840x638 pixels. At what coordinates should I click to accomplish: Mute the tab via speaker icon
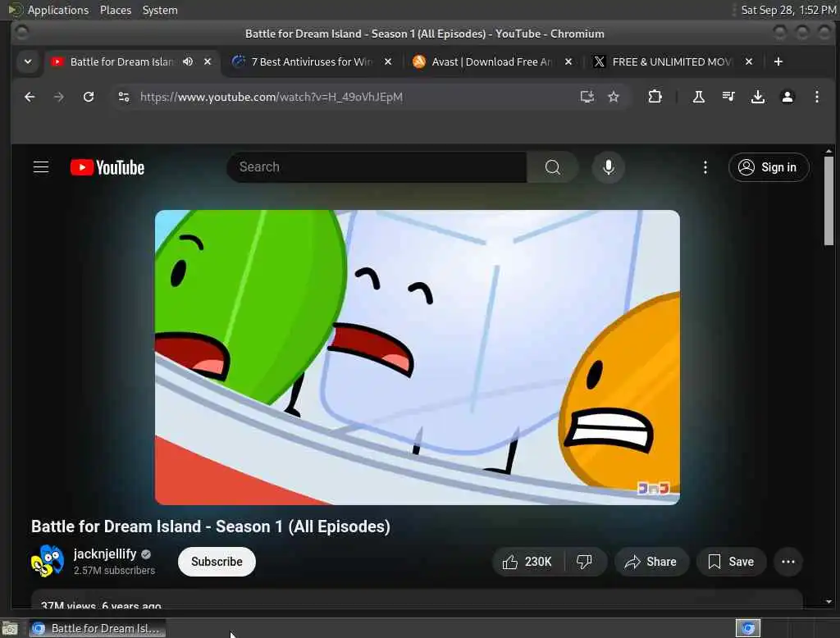click(188, 62)
